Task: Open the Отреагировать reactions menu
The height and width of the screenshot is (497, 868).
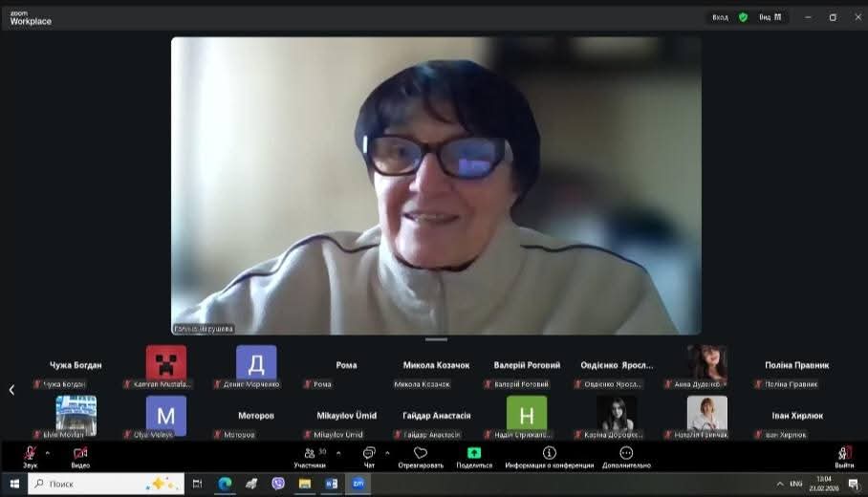Action: (x=421, y=454)
